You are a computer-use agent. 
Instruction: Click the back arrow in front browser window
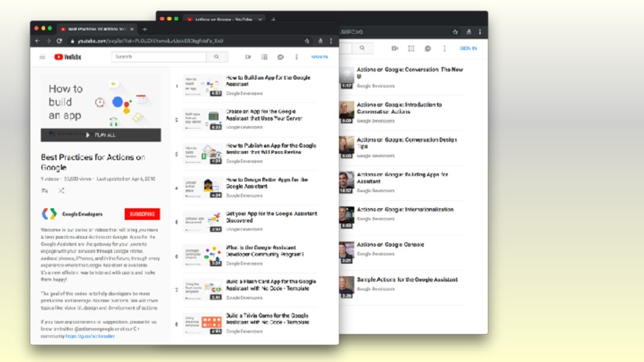[x=37, y=41]
